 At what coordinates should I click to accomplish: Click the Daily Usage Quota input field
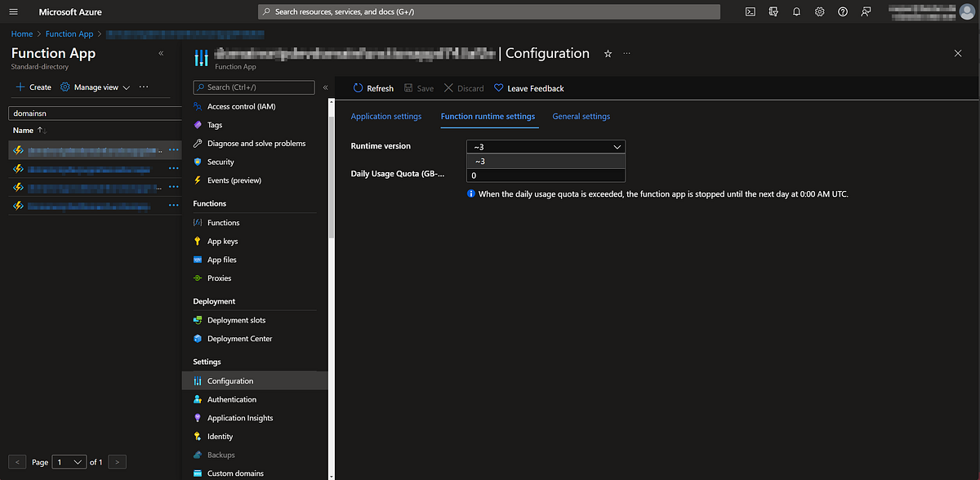pos(546,175)
